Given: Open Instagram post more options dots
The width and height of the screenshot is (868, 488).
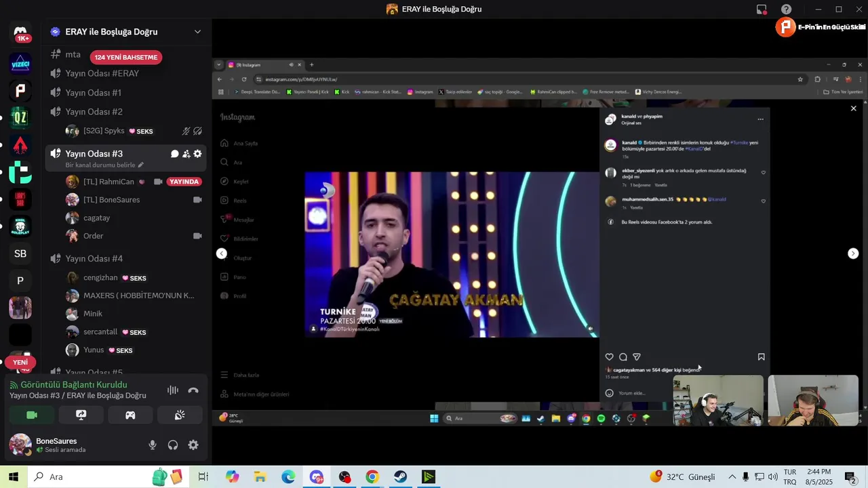Looking at the screenshot, I should [x=760, y=119].
